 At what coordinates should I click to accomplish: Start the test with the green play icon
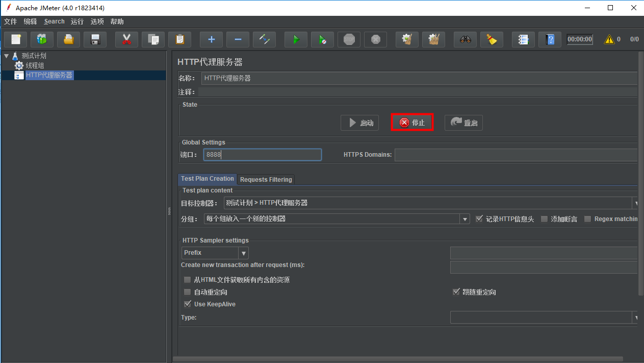[x=296, y=39]
